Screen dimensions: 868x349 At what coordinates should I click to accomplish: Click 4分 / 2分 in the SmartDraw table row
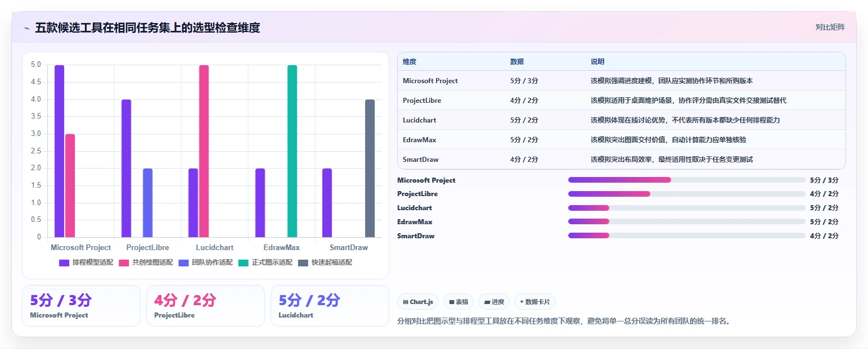pos(524,160)
